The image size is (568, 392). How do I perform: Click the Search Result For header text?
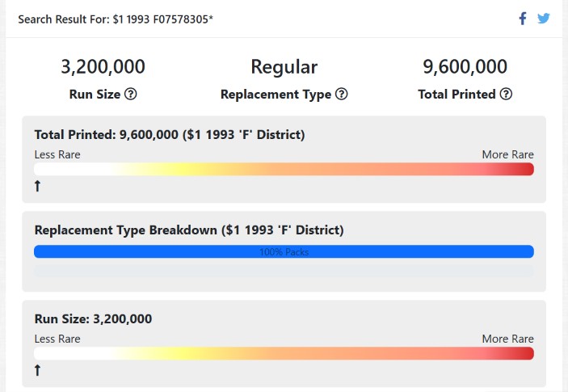point(116,19)
